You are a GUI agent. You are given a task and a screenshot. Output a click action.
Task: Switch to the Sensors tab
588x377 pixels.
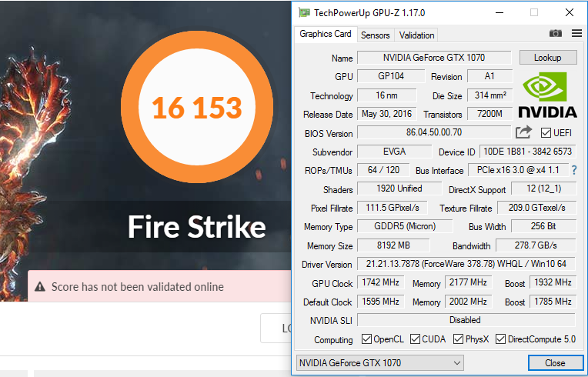[x=376, y=35]
